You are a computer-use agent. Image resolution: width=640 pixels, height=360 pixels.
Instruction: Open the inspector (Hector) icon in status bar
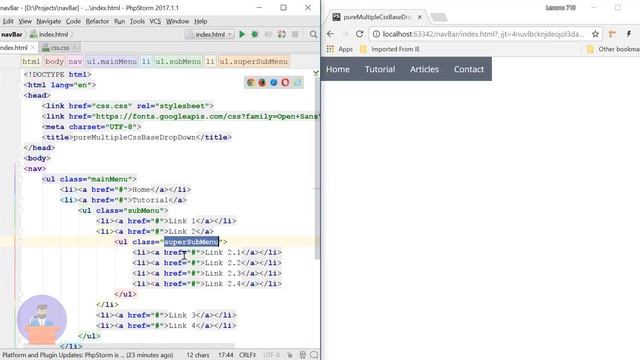pyautogui.click(x=302, y=355)
